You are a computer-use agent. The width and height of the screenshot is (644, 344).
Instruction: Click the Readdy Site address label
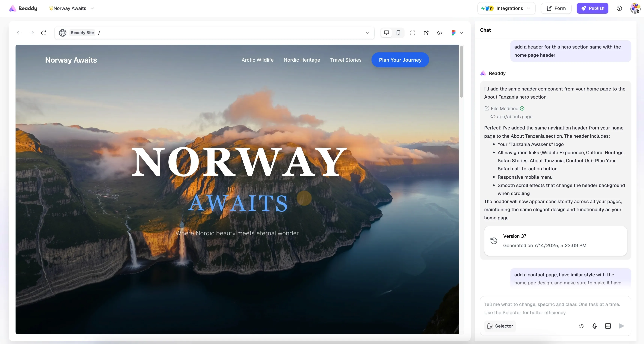[82, 33]
